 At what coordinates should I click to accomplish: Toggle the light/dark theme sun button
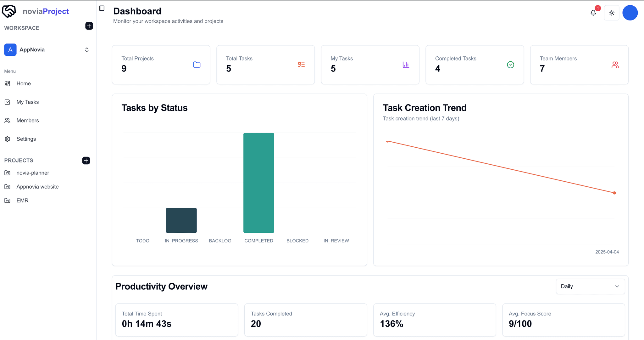click(612, 13)
